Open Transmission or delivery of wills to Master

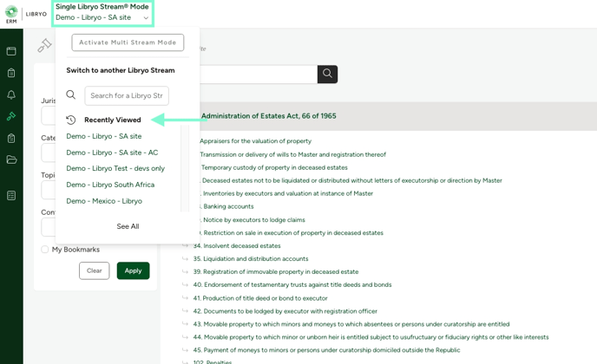pyautogui.click(x=292, y=154)
